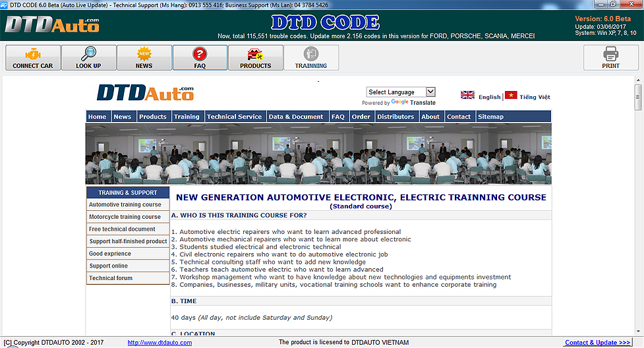The image size is (644, 348).
Task: Open Free technical document sidebar link
Action: coord(128,229)
